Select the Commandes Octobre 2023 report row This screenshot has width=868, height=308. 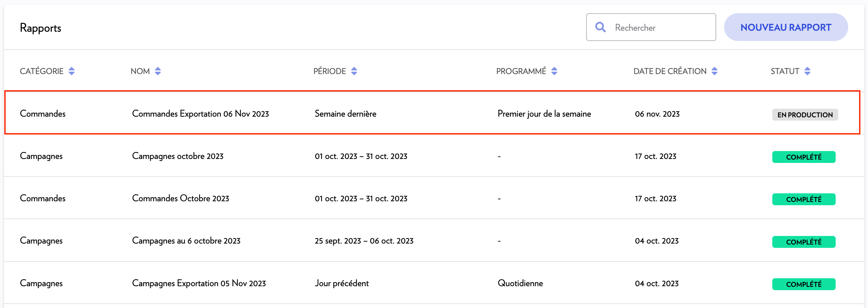tap(180, 198)
